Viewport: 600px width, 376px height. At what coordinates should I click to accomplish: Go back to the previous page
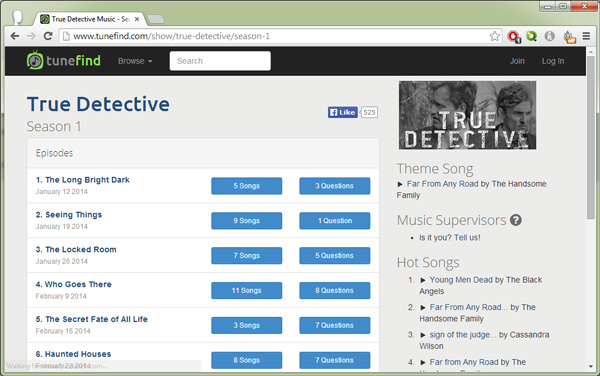click(15, 36)
